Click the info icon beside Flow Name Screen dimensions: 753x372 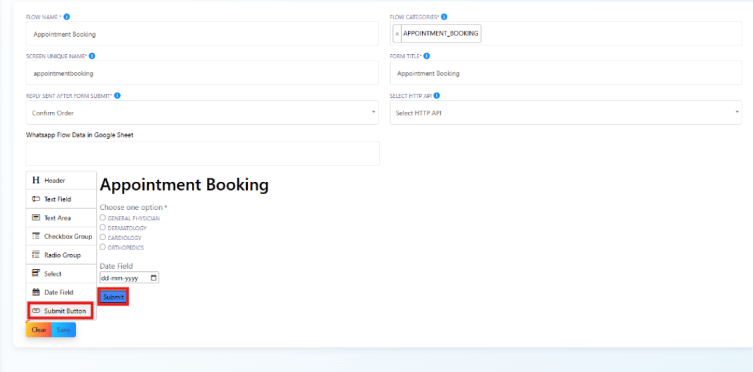click(x=67, y=17)
